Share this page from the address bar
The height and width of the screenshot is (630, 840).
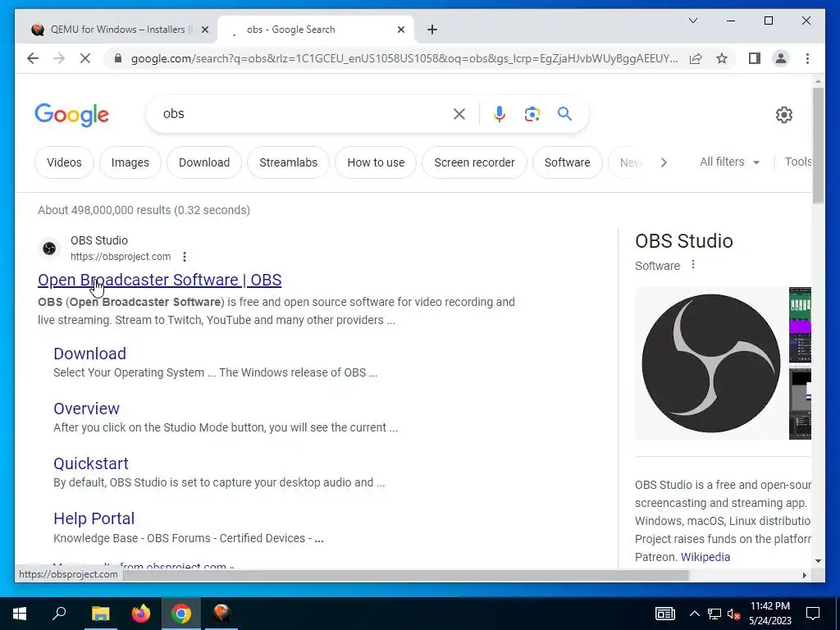(x=696, y=58)
